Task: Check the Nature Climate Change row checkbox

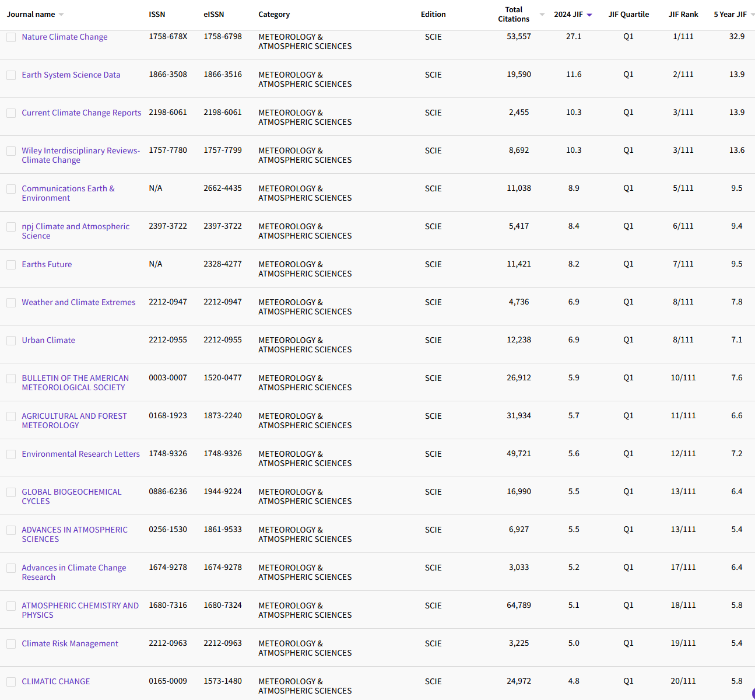Action: 11,37
